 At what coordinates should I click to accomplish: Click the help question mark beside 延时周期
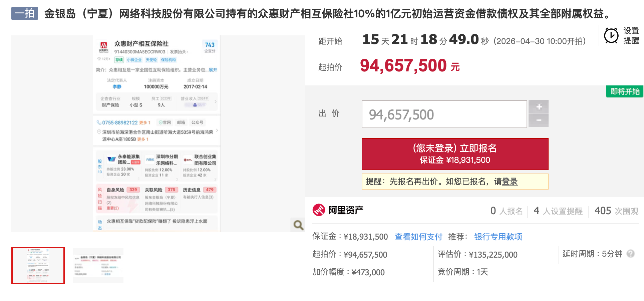pos(630,254)
